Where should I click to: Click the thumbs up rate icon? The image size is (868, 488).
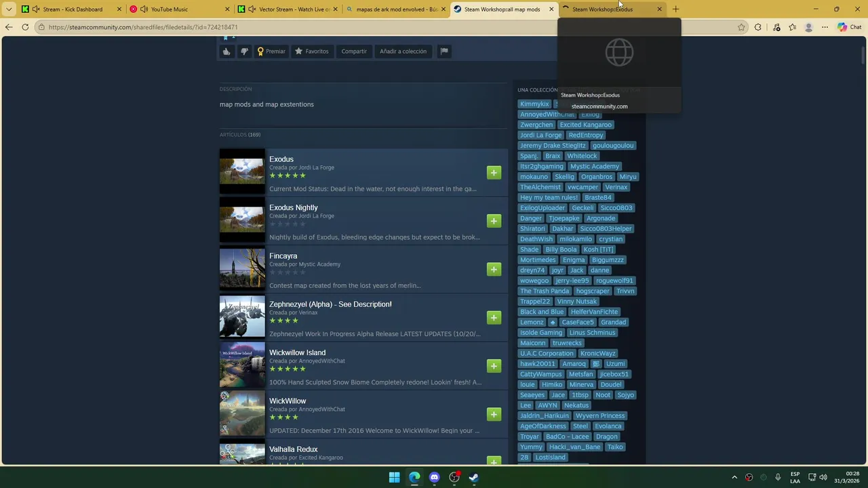226,52
